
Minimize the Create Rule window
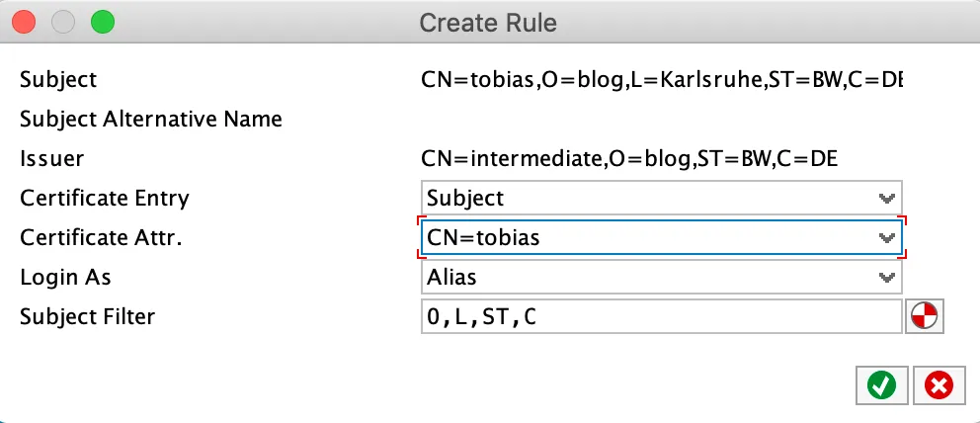[63, 21]
